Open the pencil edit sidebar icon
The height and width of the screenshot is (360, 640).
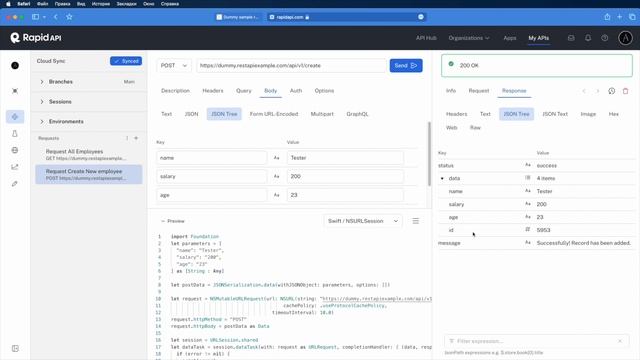tap(15, 184)
